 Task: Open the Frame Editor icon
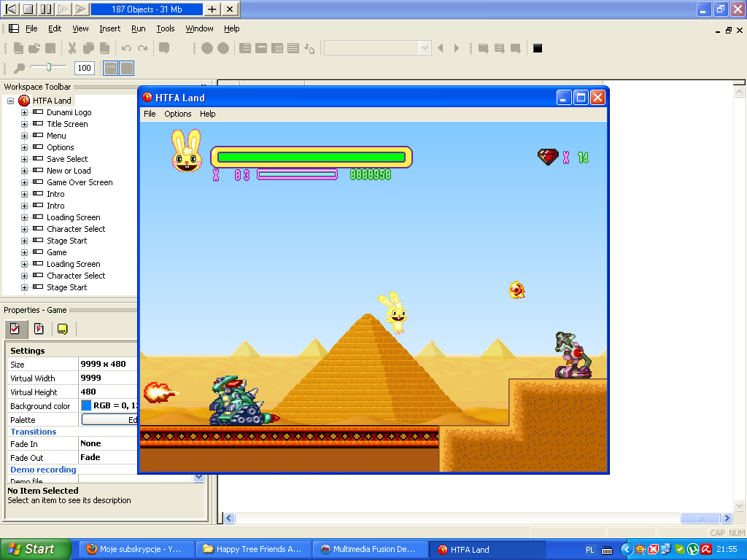[261, 48]
